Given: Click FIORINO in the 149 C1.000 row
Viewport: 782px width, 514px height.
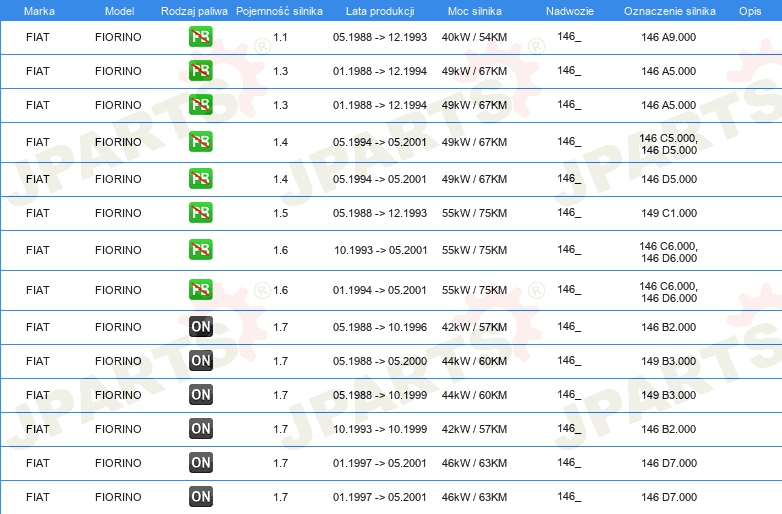Looking at the screenshot, I should pos(118,213).
